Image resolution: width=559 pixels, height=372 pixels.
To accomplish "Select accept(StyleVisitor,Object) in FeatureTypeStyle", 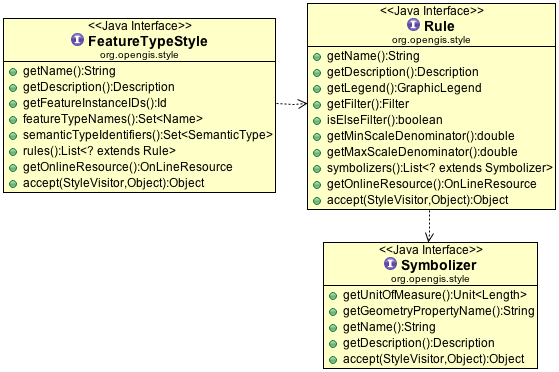I will (x=114, y=183).
